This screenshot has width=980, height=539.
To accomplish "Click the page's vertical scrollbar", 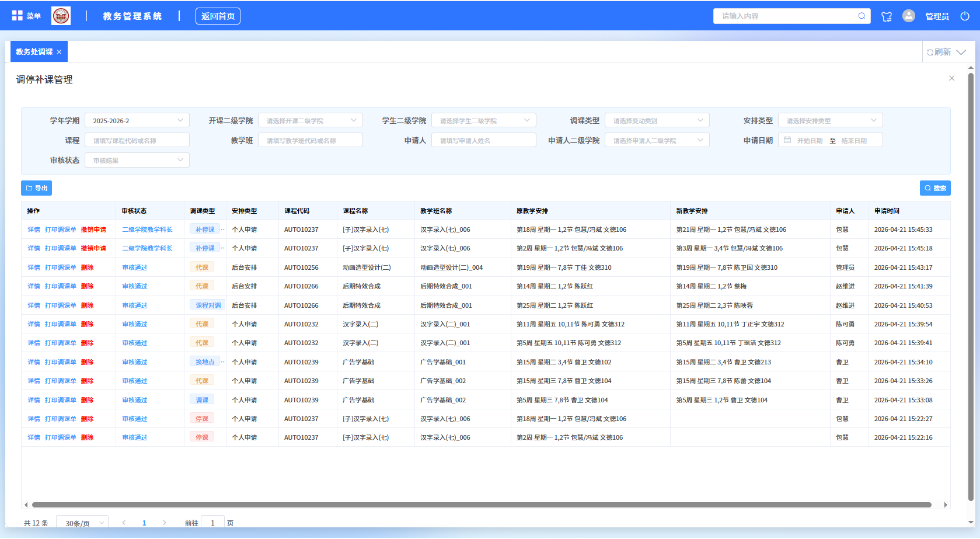I will pos(971,286).
